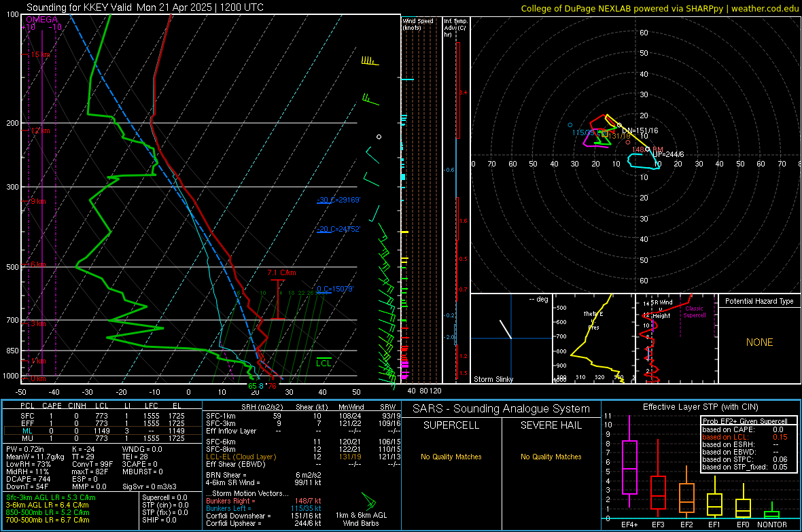This screenshot has width=802, height=532.
Task: Click the SUPERCELL column heading
Action: tap(451, 425)
